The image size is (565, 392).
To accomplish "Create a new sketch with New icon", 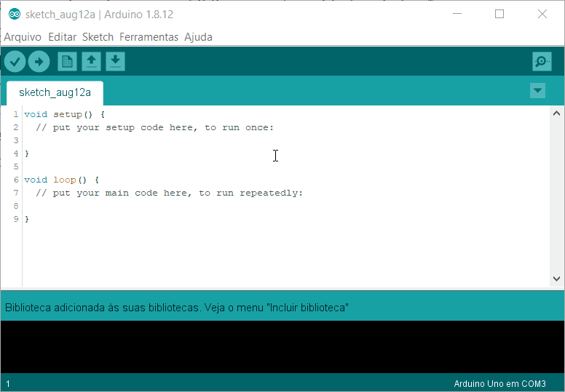I will [68, 62].
